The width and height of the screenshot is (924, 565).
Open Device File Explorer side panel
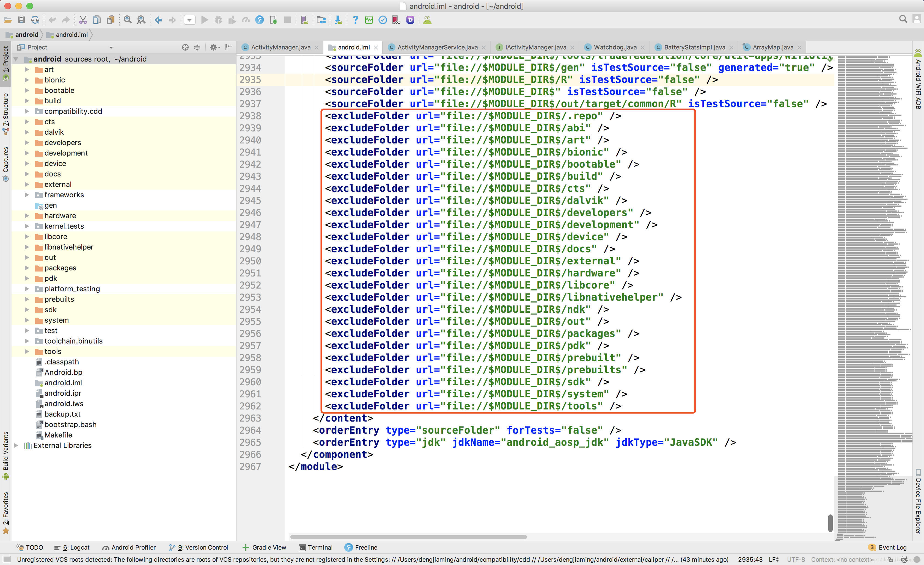pyautogui.click(x=918, y=501)
